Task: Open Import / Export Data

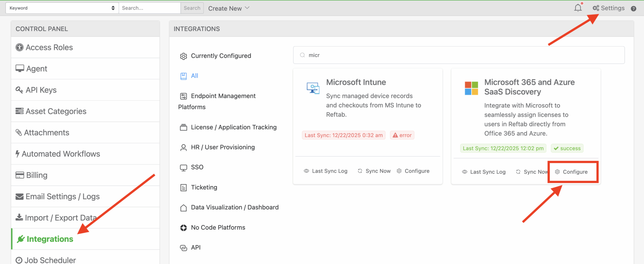Action: 85,218
